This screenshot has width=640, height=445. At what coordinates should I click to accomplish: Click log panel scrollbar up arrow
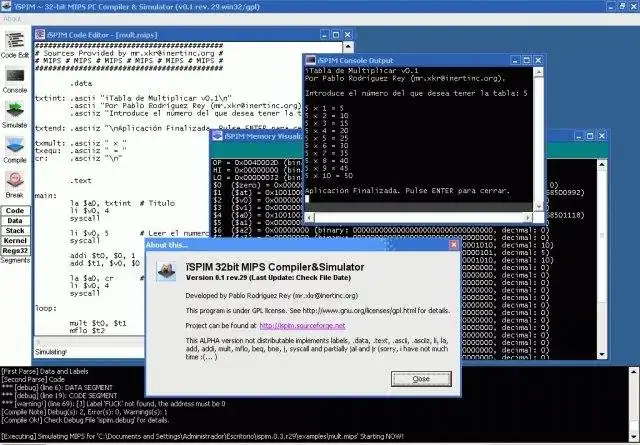[x=634, y=372]
